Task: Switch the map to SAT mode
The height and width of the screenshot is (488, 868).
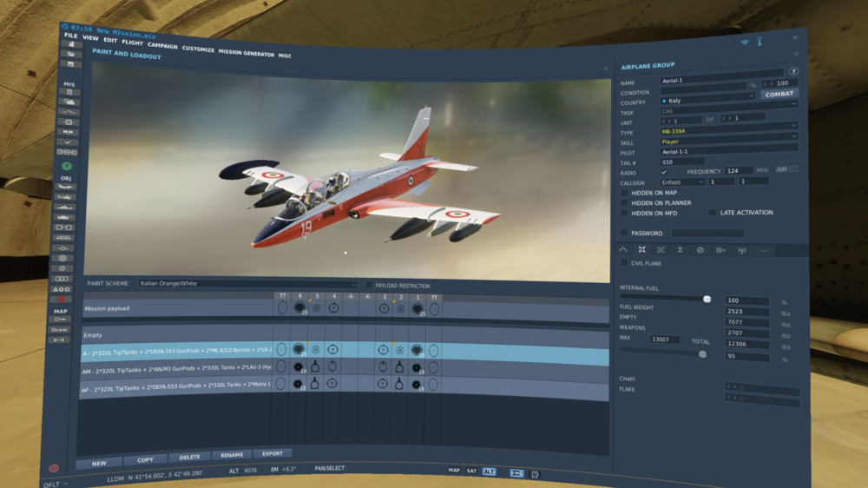Action: (471, 471)
